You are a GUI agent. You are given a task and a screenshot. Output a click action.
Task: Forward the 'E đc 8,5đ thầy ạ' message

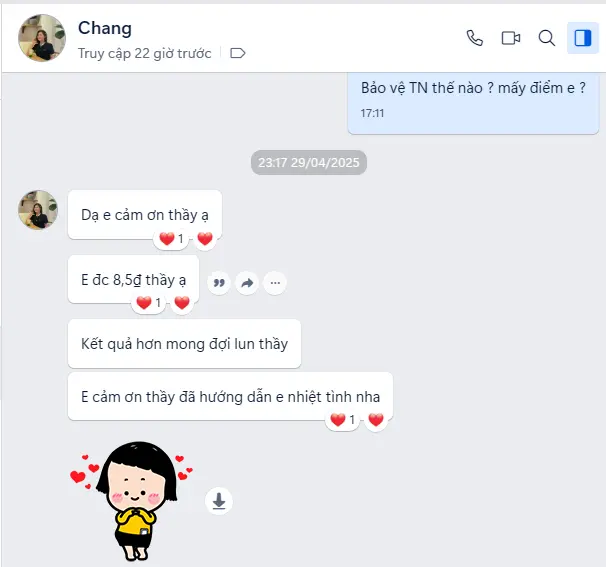click(x=247, y=283)
